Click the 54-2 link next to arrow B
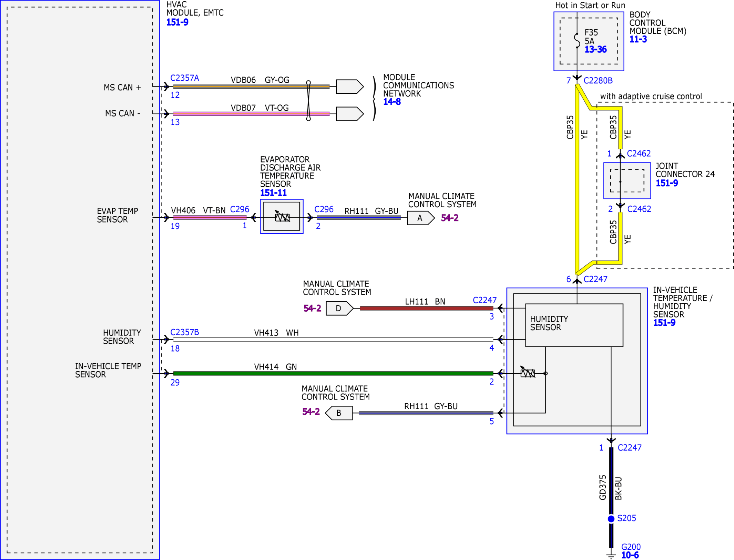 tap(311, 412)
